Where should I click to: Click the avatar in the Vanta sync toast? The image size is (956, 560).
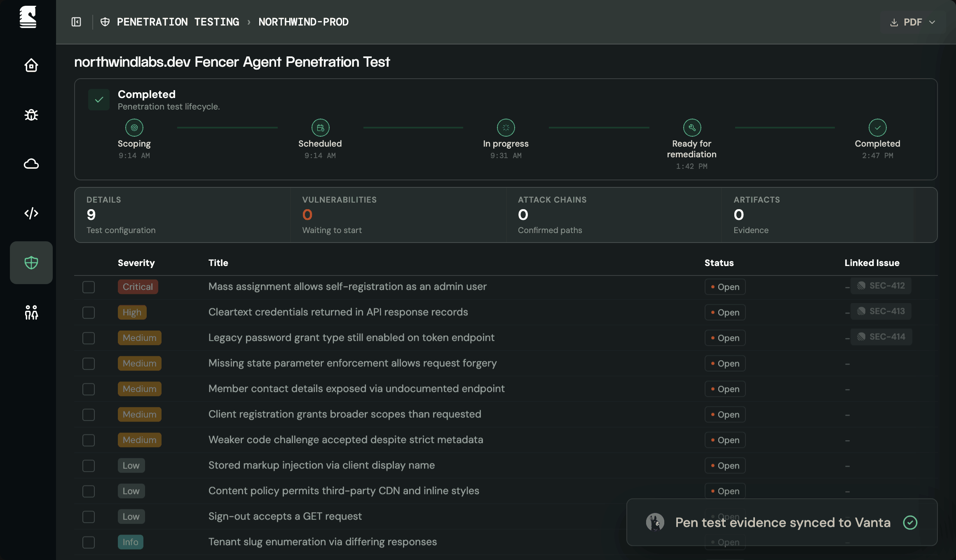coord(655,522)
